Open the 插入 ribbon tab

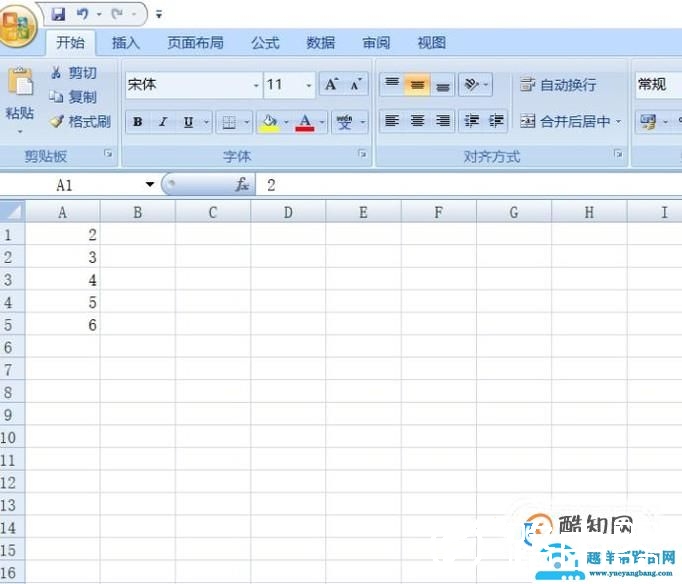click(x=126, y=43)
